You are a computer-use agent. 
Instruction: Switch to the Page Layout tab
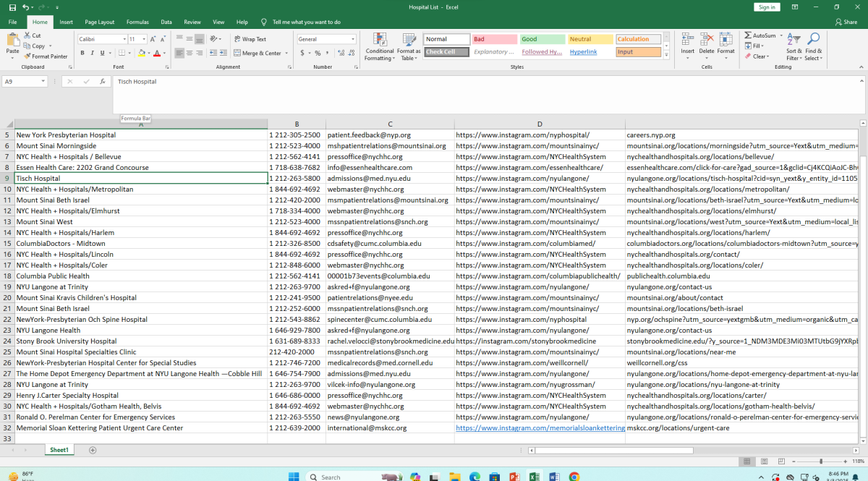[x=99, y=22]
